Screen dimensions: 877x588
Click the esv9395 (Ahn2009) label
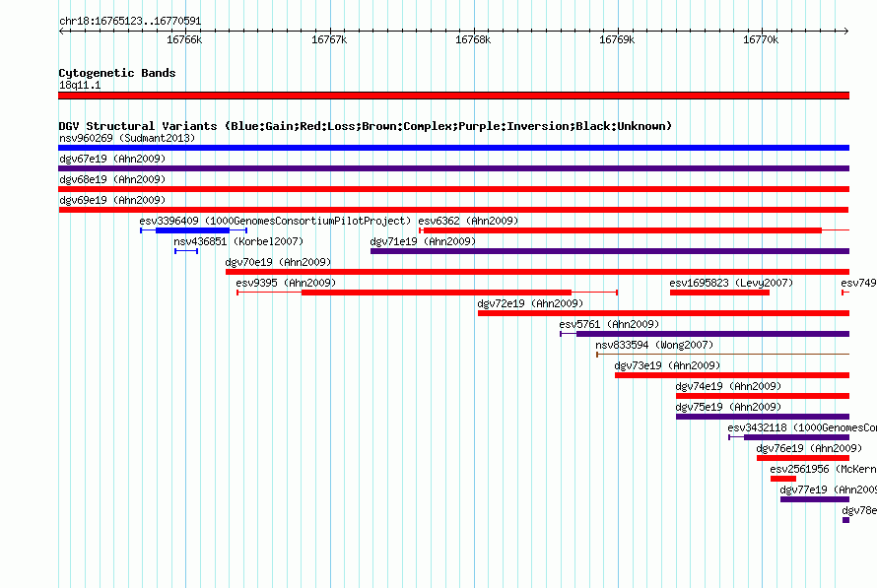coord(286,283)
